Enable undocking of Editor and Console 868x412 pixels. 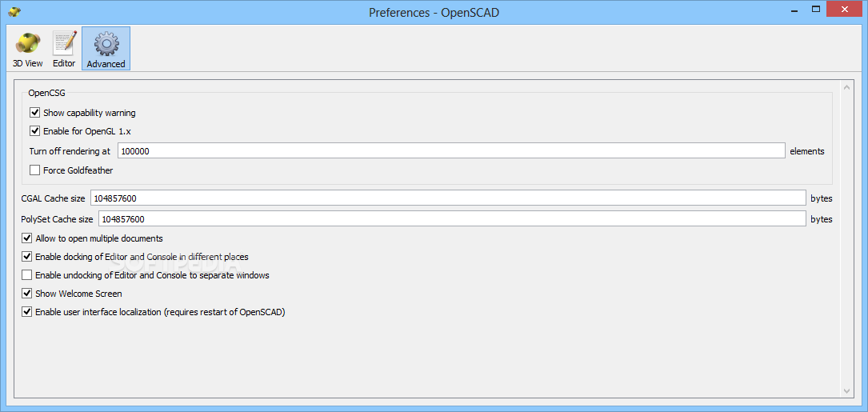click(x=26, y=274)
